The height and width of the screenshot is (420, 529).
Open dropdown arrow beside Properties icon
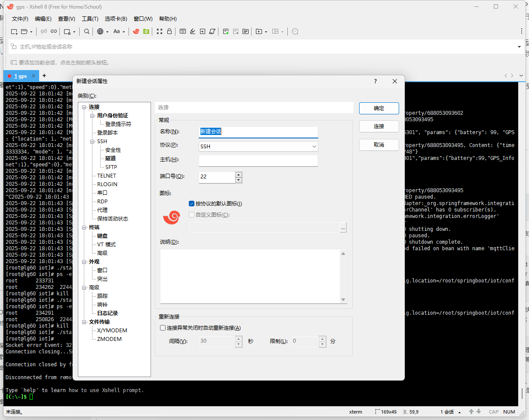[x=74, y=32]
